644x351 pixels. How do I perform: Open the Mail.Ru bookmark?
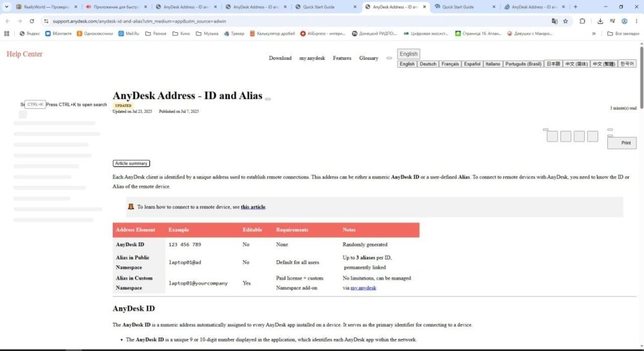129,33
